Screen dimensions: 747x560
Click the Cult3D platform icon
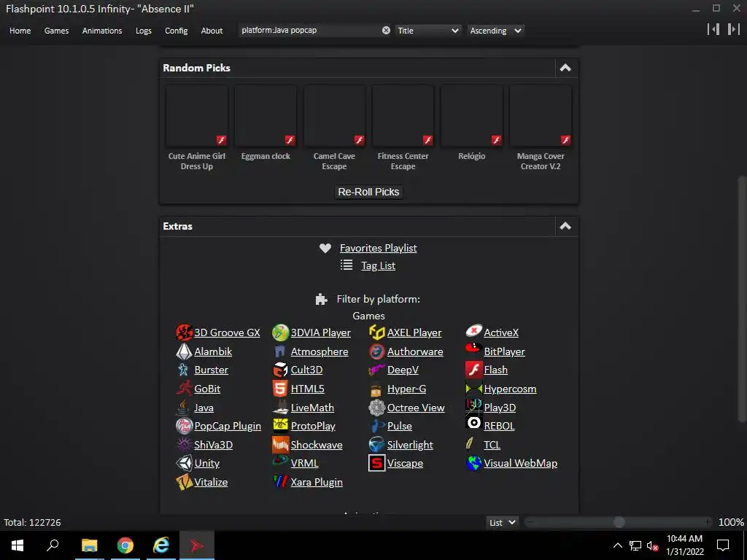[280, 370]
